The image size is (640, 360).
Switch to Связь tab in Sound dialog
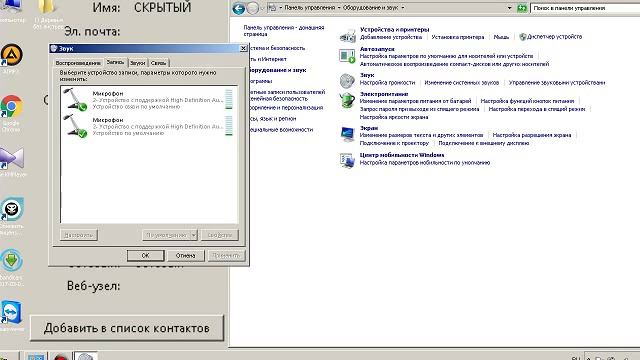158,63
